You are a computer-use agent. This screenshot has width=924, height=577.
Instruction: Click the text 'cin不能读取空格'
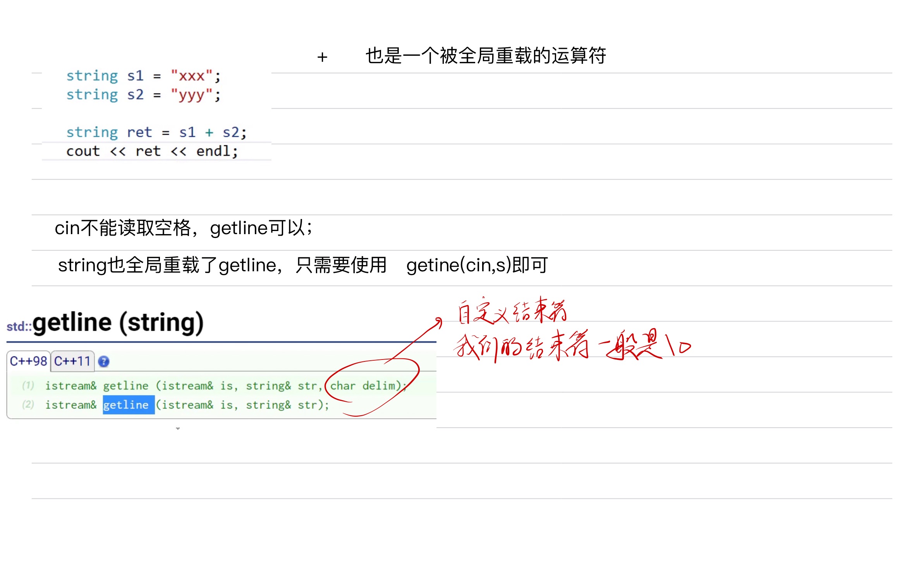[123, 228]
